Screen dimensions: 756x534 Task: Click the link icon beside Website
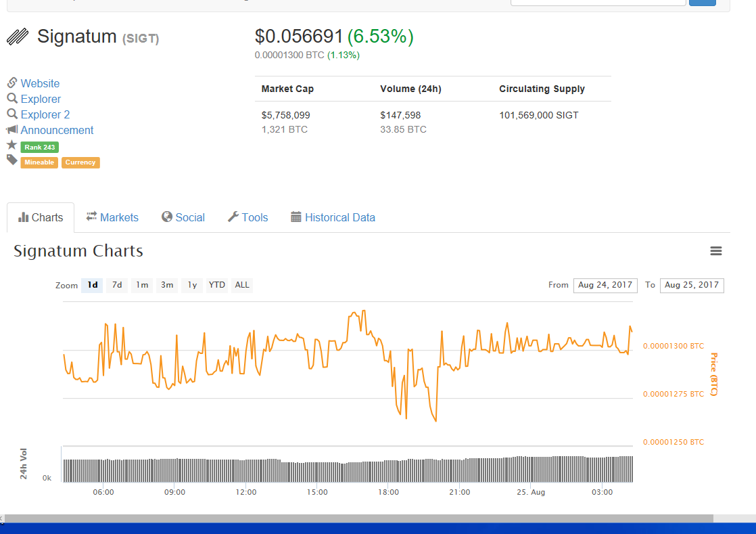pos(12,83)
